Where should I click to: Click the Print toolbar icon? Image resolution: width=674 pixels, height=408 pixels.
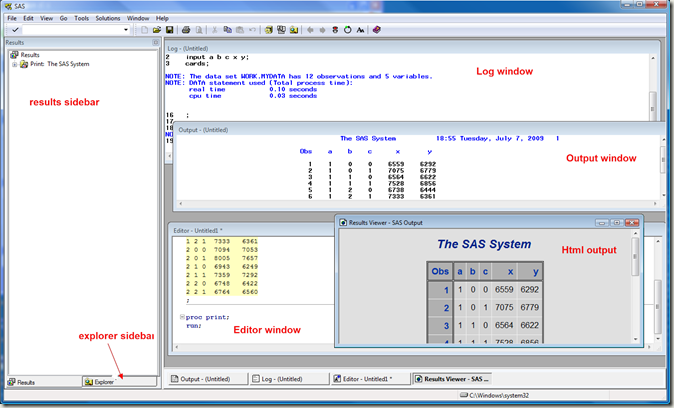coord(186,30)
